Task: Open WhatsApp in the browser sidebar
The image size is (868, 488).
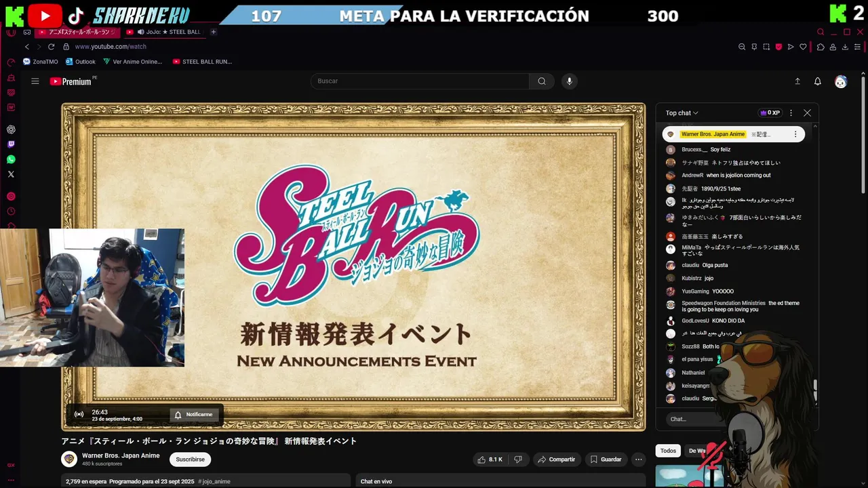Action: tap(11, 159)
